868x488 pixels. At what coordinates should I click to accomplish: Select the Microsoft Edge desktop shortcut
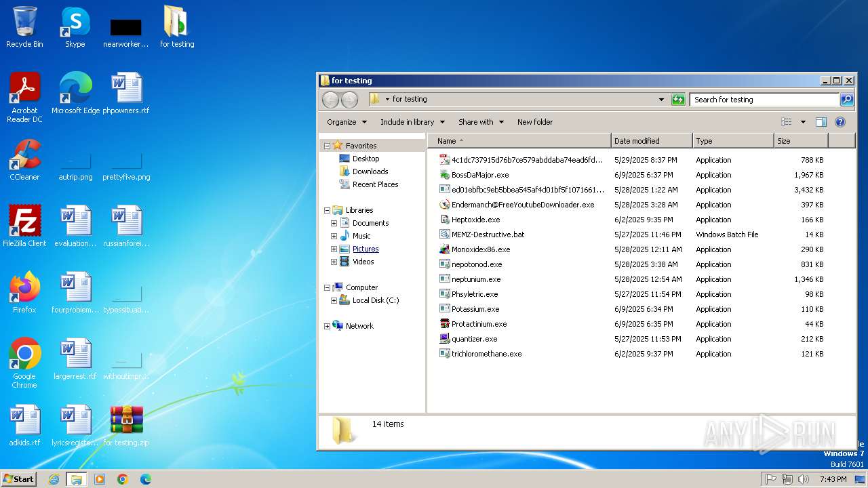pyautogui.click(x=75, y=94)
